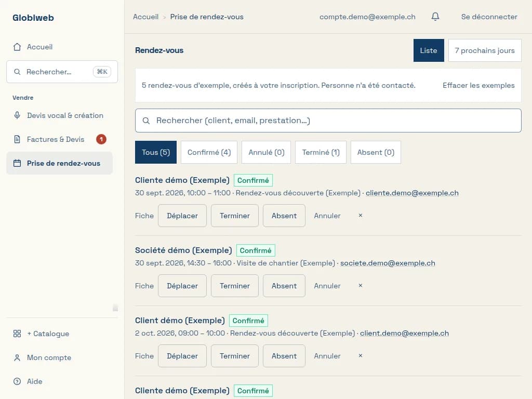This screenshot has width=532, height=399.
Task: Click Effacer les exemples
Action: 478,86
